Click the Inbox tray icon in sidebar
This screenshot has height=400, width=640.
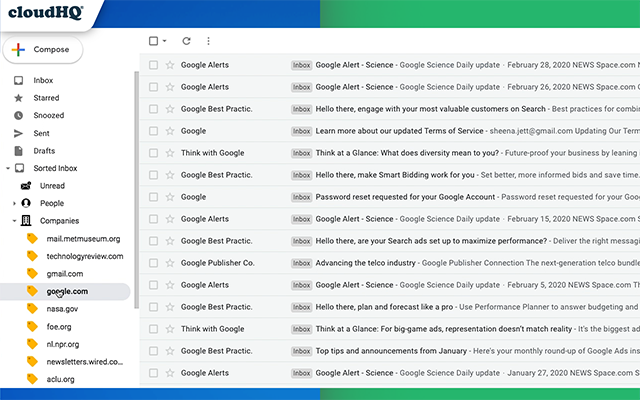tap(19, 80)
